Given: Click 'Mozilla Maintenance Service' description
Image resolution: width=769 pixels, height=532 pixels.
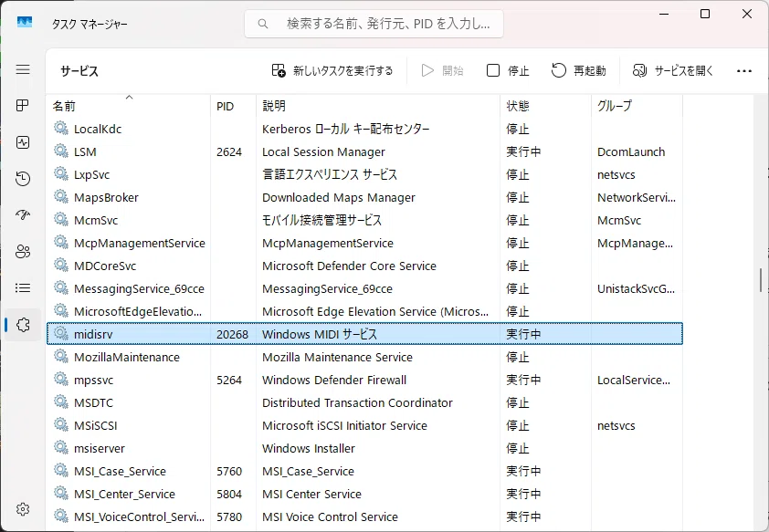Looking at the screenshot, I should click(337, 357).
